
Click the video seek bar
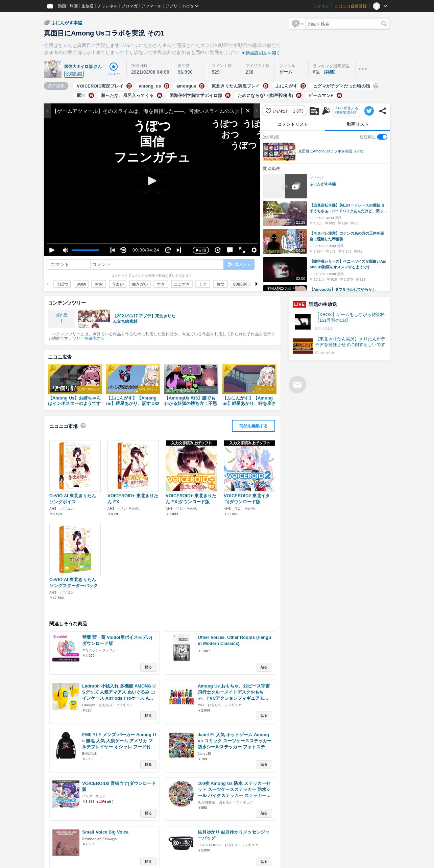pos(152,243)
